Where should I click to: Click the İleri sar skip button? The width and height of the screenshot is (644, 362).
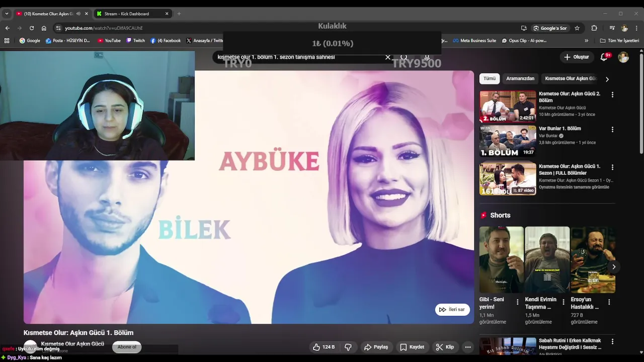click(x=452, y=310)
